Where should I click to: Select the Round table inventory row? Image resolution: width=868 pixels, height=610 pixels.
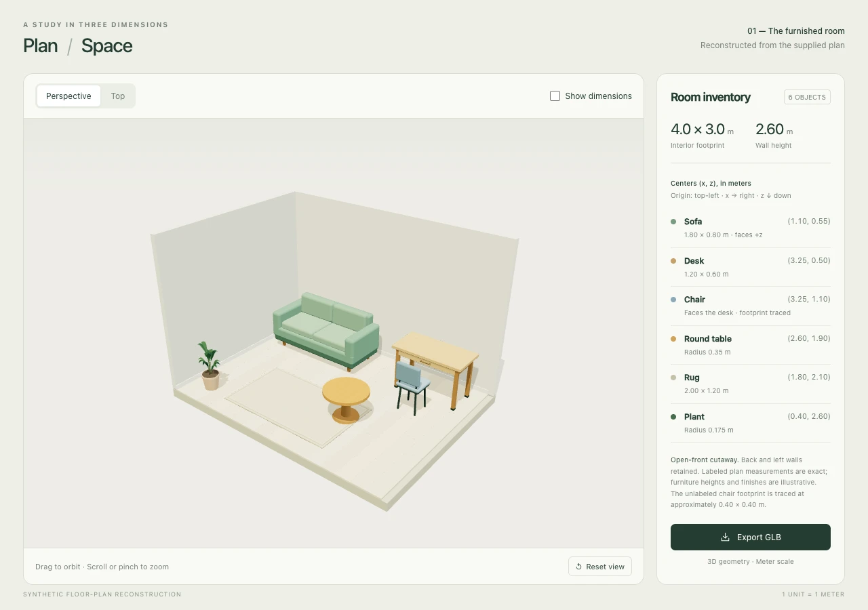coord(751,345)
